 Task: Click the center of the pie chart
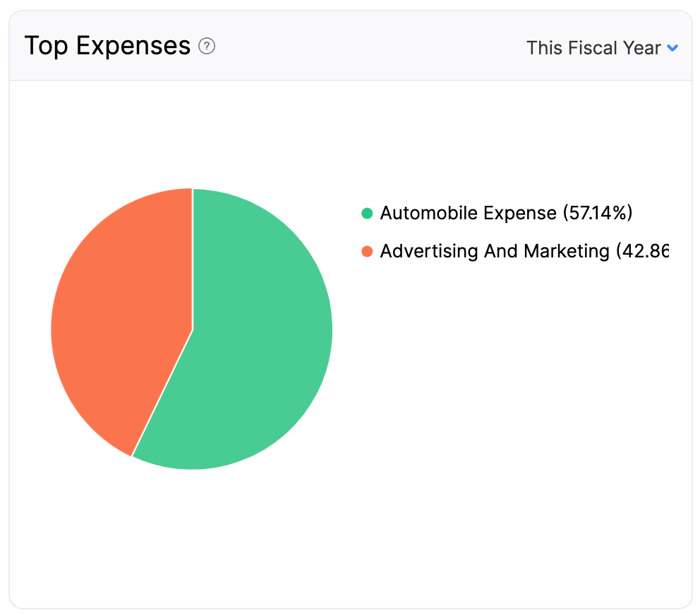click(x=191, y=328)
